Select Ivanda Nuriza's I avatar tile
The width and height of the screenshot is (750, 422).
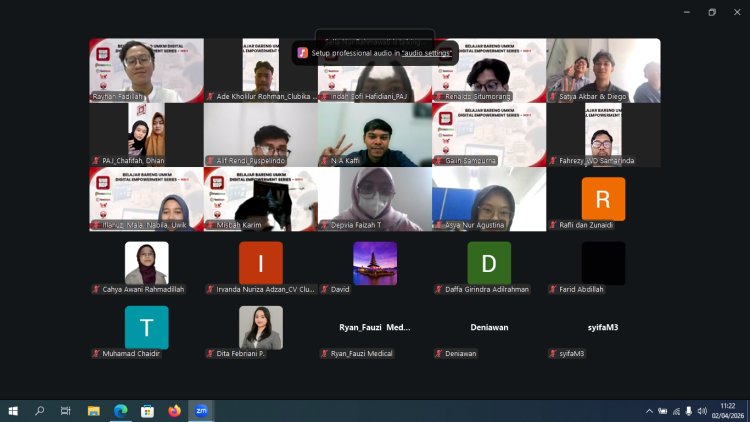pos(260,263)
